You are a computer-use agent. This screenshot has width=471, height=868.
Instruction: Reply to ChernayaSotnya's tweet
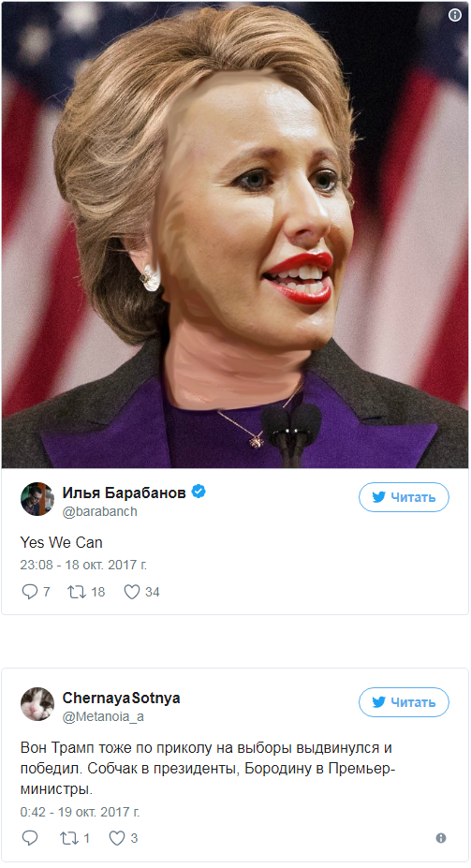coord(29,838)
